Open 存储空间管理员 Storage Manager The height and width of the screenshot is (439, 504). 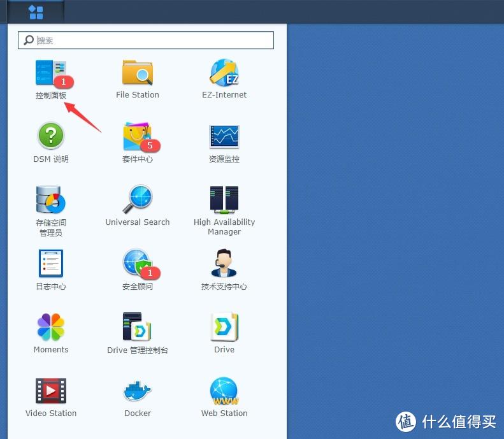tap(51, 199)
